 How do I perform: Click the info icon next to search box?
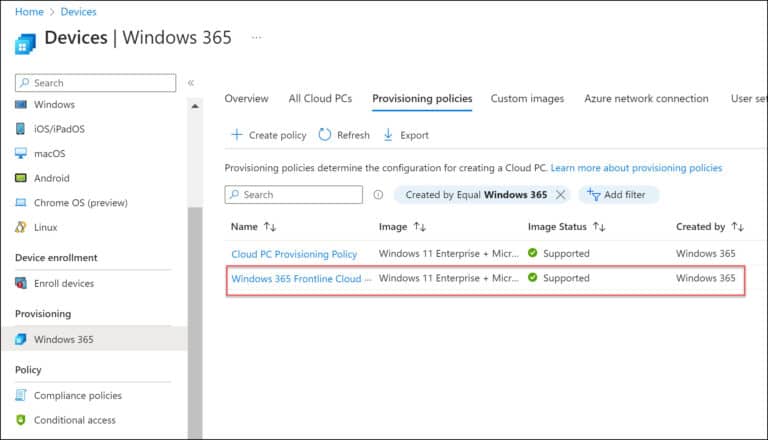pyautogui.click(x=378, y=195)
